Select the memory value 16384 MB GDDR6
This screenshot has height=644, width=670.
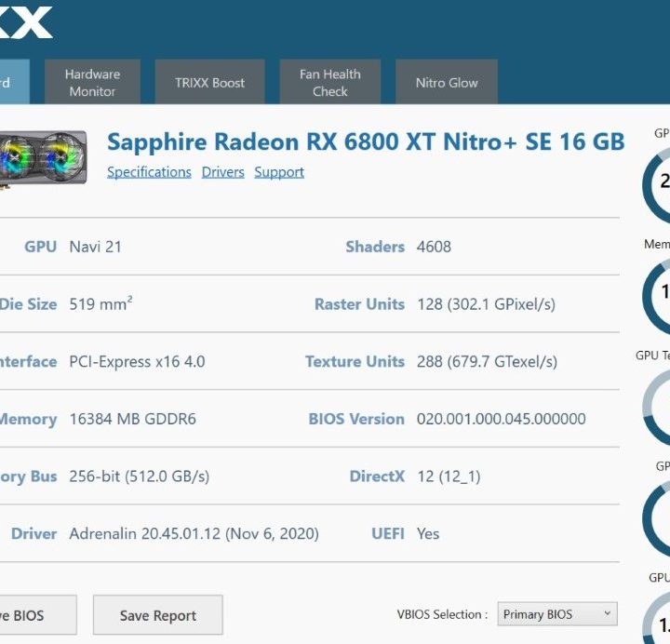132,419
